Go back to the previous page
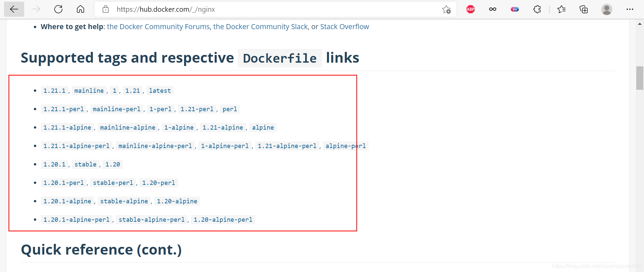644x272 pixels. pyautogui.click(x=14, y=9)
